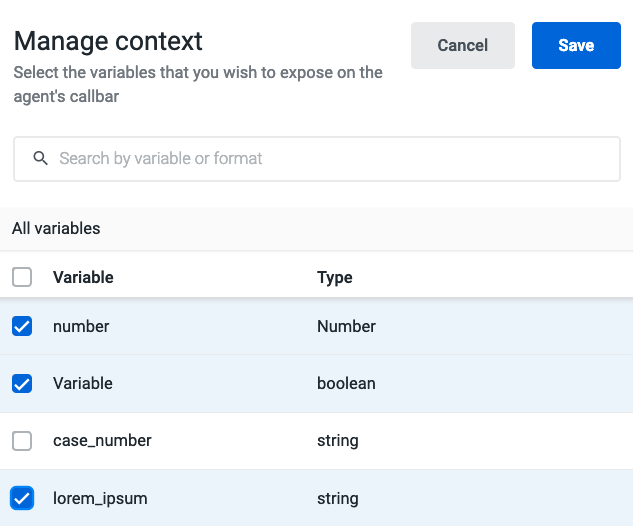Click the search magnifier icon
The width and height of the screenshot is (633, 526).
[x=41, y=158]
